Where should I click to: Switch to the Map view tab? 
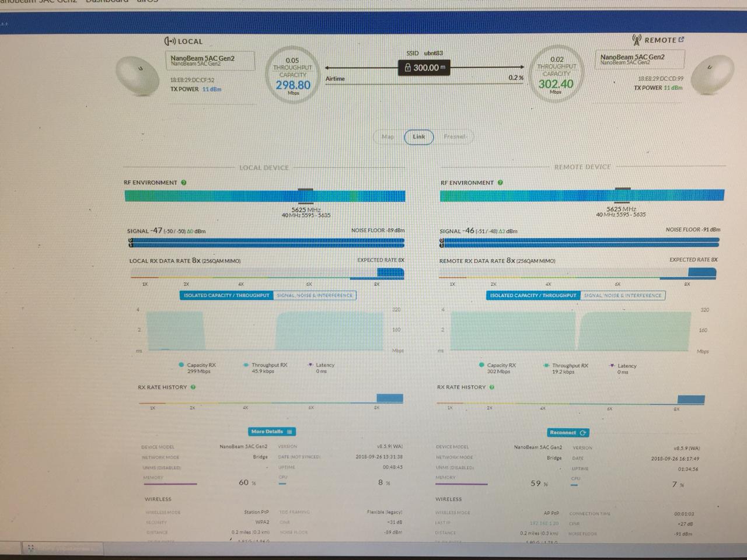[388, 136]
